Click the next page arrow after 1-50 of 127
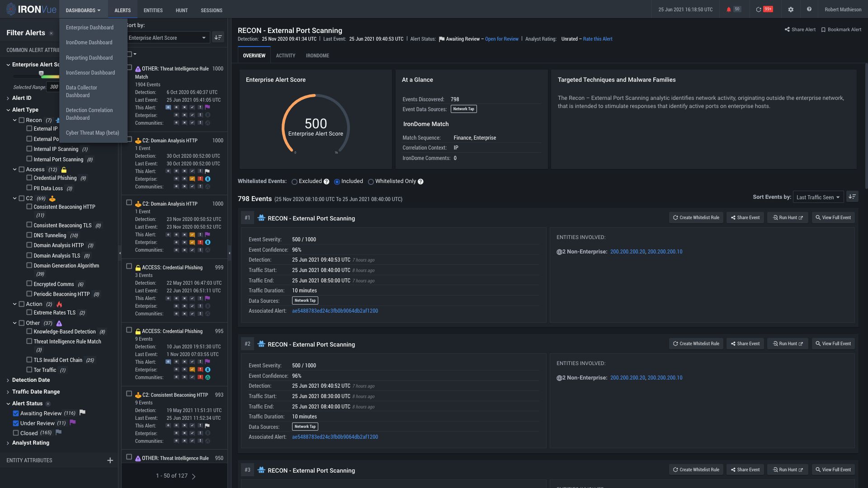 (193, 476)
